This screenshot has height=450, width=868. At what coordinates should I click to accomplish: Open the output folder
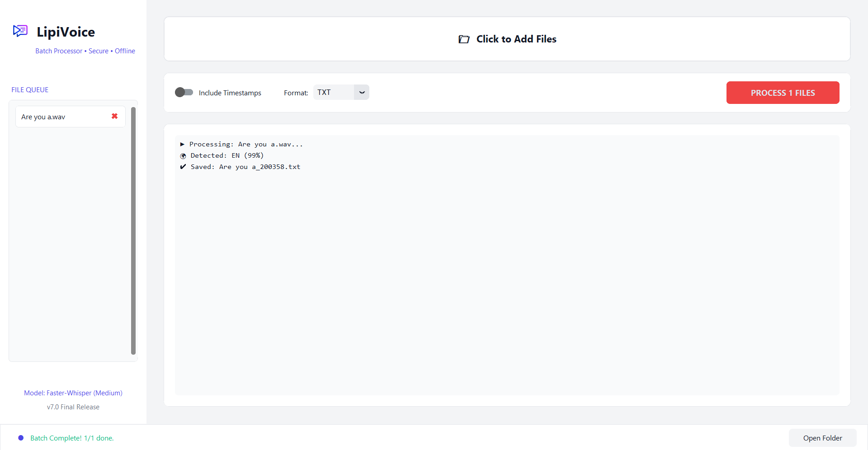tap(822, 438)
